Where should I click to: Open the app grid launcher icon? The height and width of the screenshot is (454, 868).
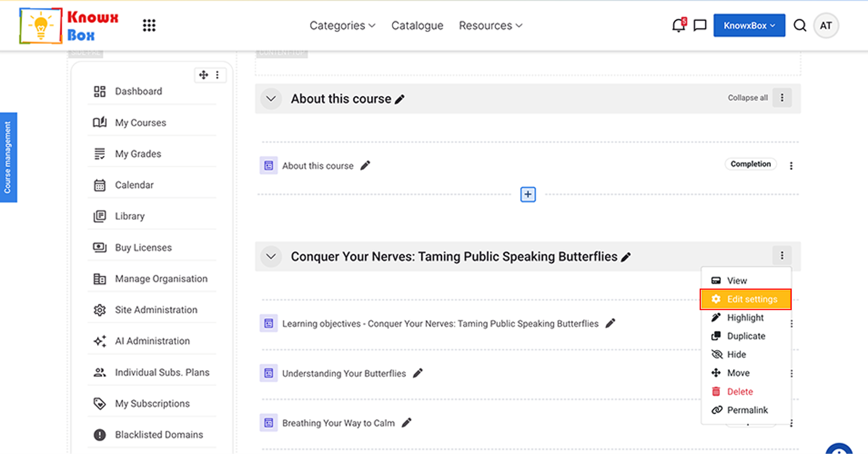tap(149, 26)
